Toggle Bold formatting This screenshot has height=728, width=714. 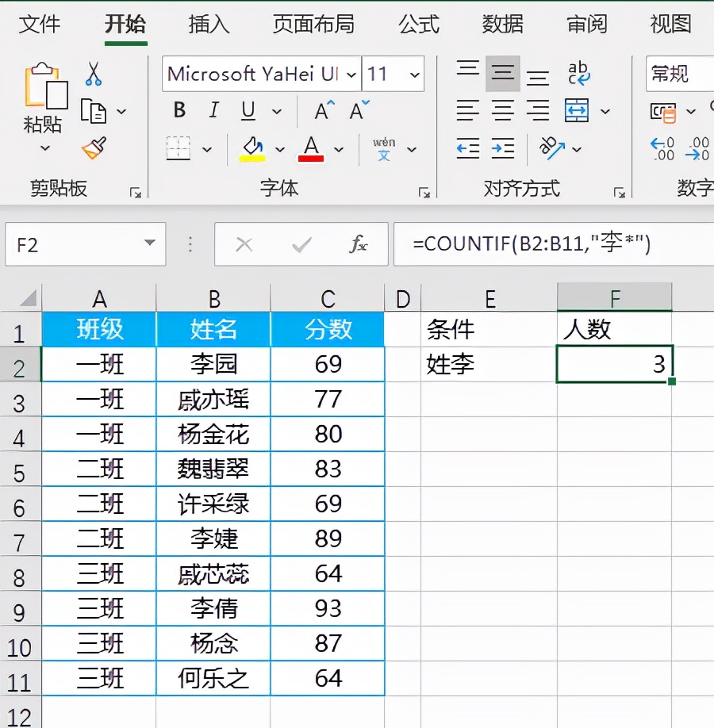[180, 111]
